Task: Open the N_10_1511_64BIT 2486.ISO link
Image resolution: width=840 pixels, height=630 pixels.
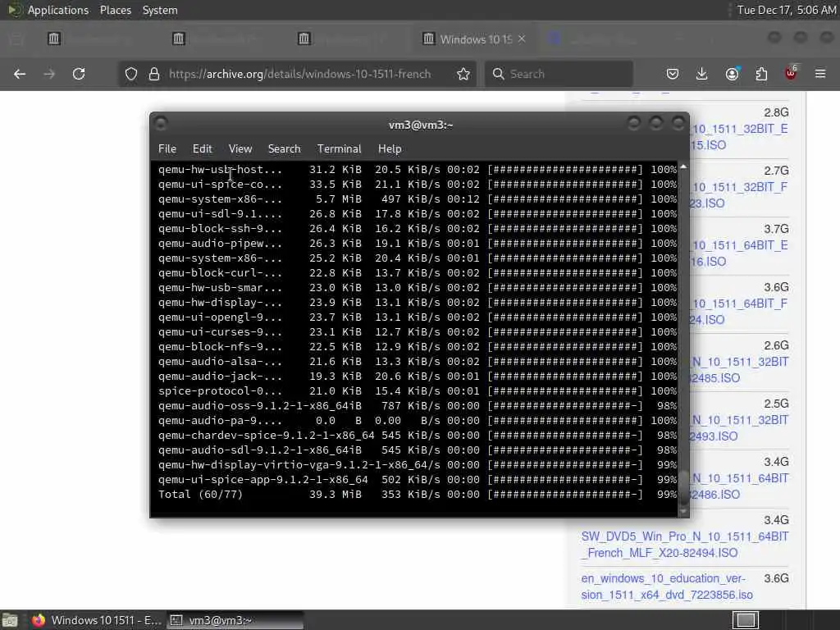Action: [x=739, y=486]
